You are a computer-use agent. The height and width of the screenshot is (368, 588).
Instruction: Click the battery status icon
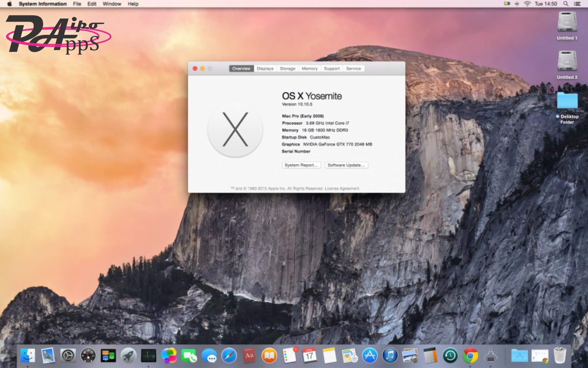tap(507, 4)
